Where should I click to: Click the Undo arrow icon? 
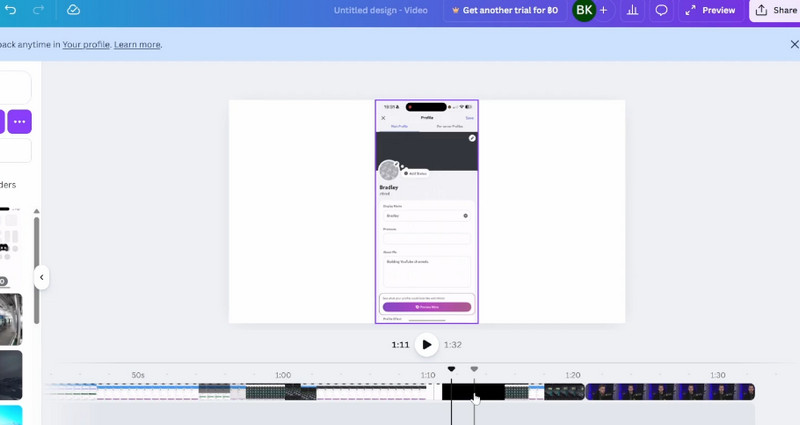[x=10, y=10]
